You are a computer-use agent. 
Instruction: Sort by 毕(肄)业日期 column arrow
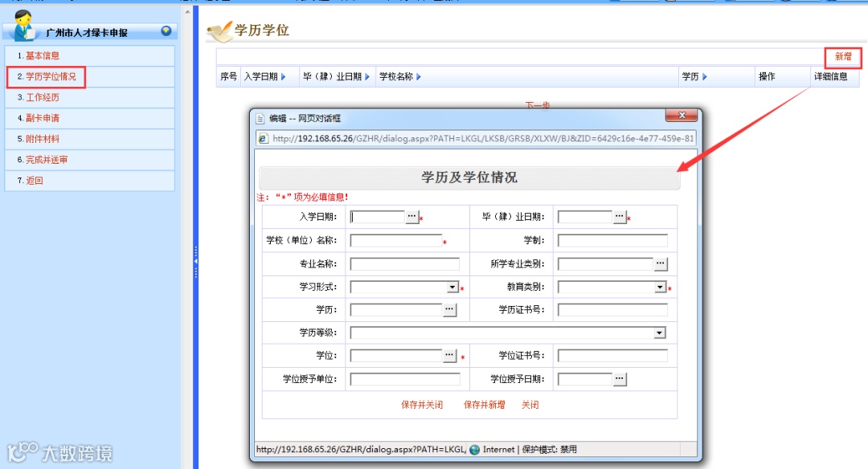click(x=367, y=77)
